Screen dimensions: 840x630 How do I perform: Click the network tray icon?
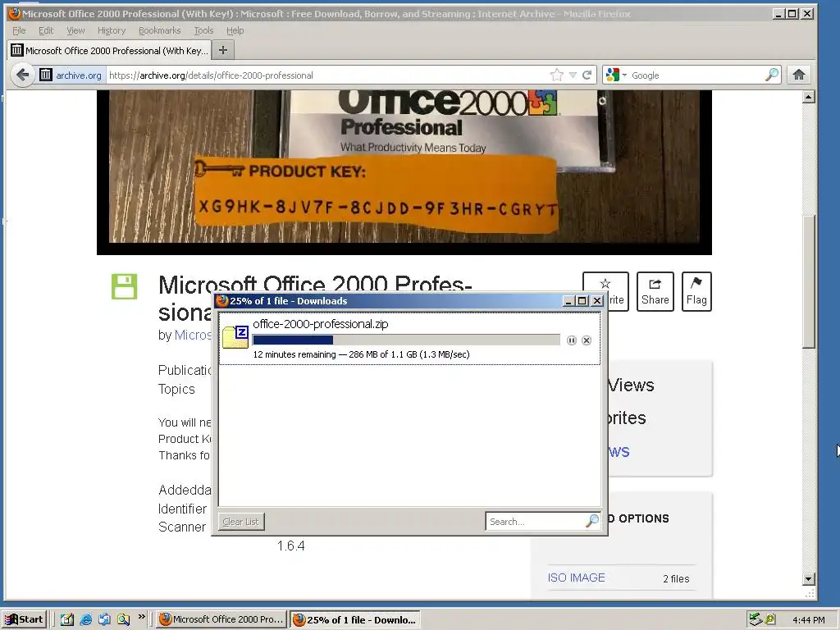(755, 619)
